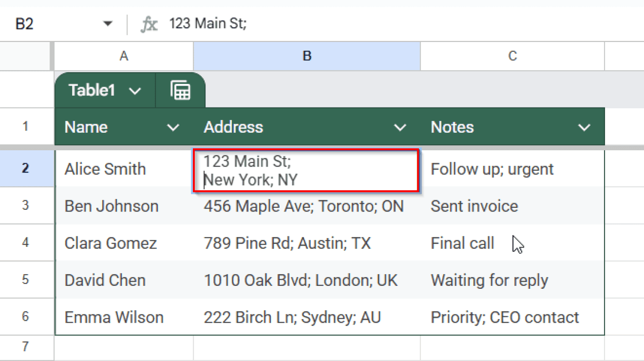Select the Name Box showing B2
Viewport: 644px width, 361px height.
pyautogui.click(x=50, y=24)
